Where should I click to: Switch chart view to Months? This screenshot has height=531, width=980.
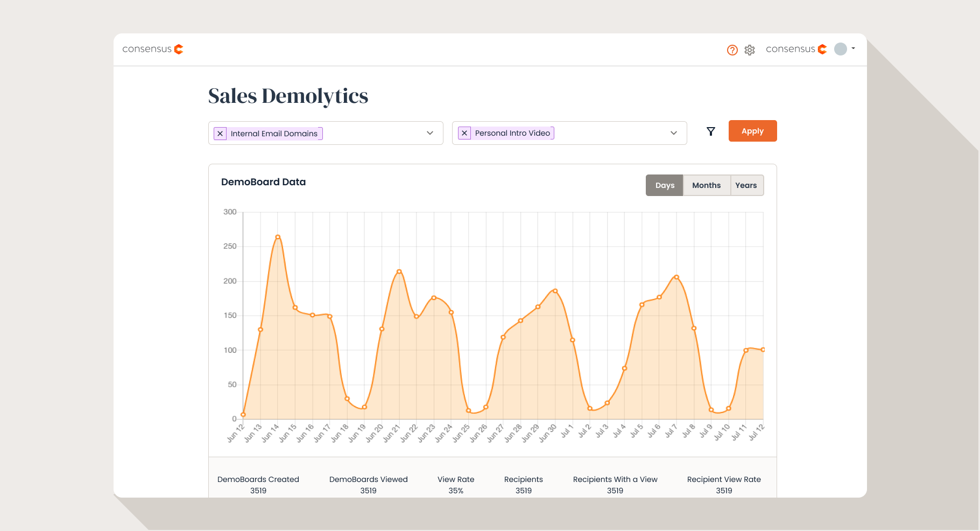(x=706, y=185)
